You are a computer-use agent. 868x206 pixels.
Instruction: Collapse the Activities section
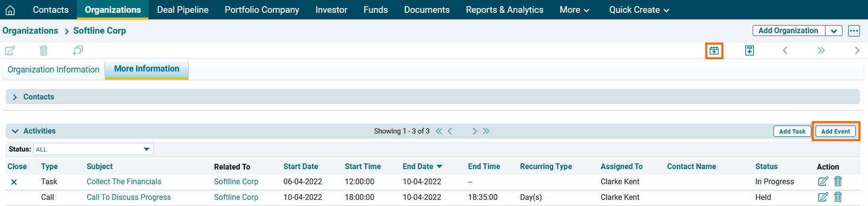pyautogui.click(x=15, y=131)
